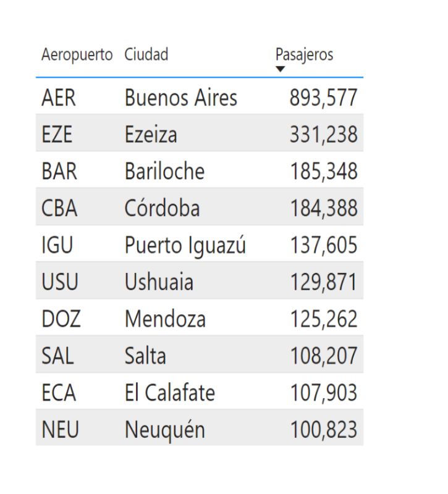The image size is (448, 494).
Task: Click the CBA airport code cell
Action: (x=60, y=208)
